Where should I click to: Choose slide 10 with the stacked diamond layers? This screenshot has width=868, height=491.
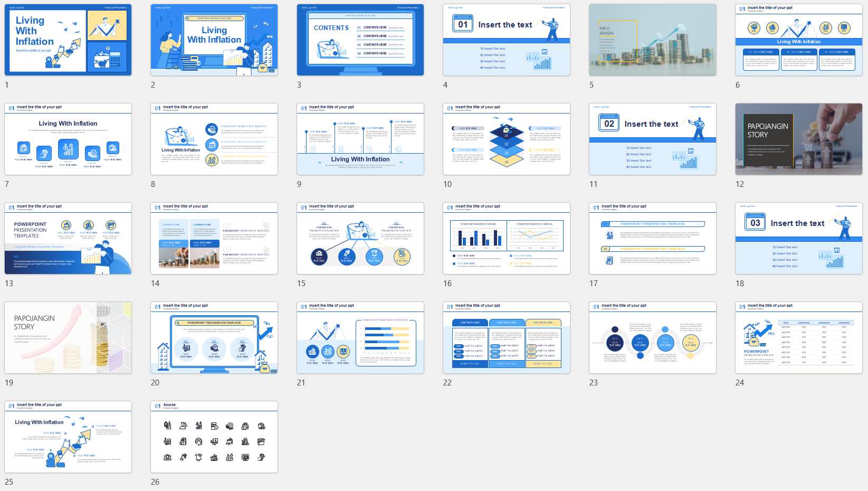coord(507,139)
